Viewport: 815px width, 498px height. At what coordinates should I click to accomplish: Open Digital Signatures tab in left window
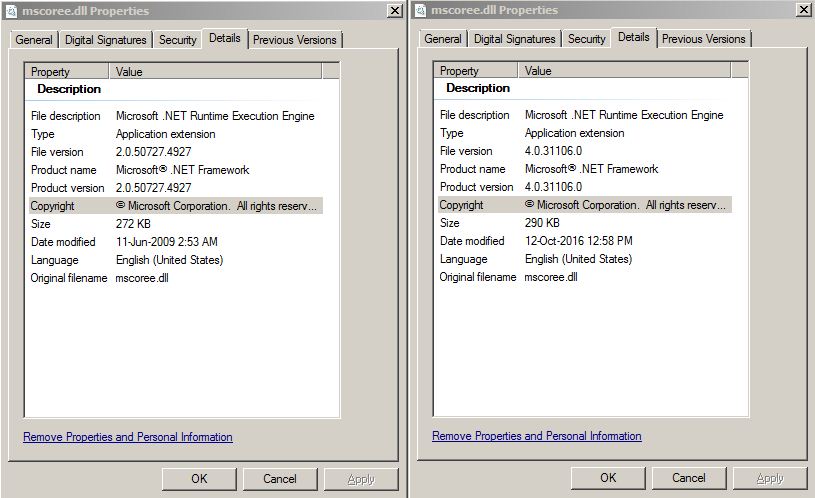[106, 40]
